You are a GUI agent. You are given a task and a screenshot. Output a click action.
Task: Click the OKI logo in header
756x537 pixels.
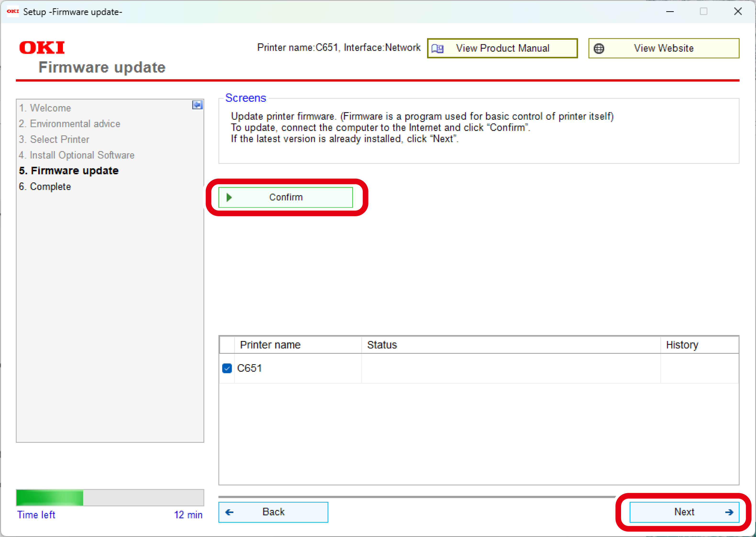click(x=42, y=48)
